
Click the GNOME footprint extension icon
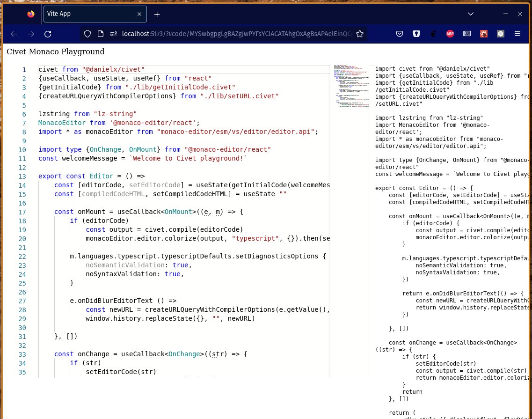433,34
